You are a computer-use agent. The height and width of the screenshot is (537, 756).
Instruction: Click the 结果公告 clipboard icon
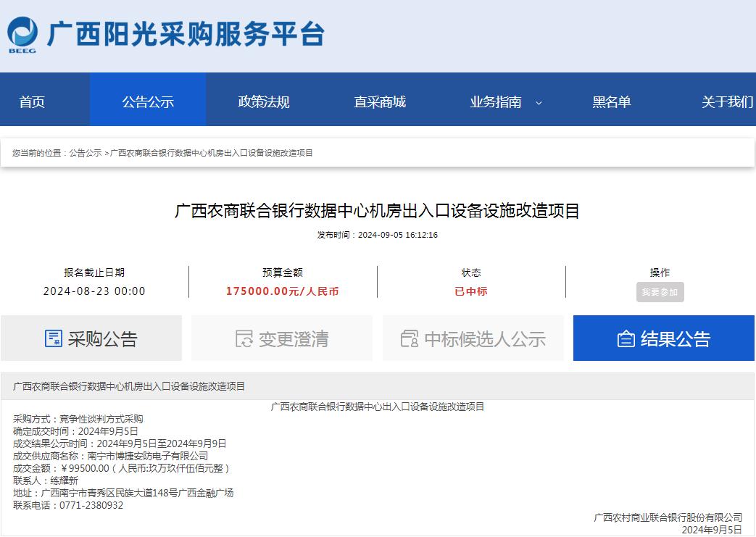pyautogui.click(x=626, y=338)
